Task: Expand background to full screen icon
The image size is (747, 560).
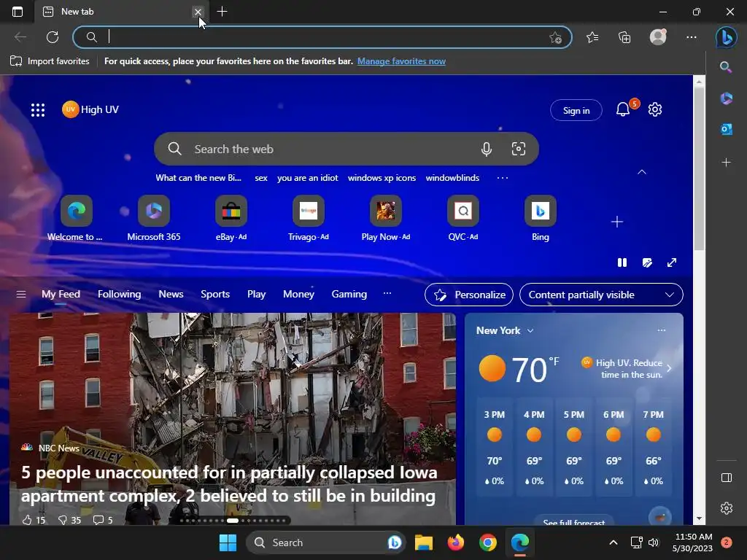Action: click(672, 262)
